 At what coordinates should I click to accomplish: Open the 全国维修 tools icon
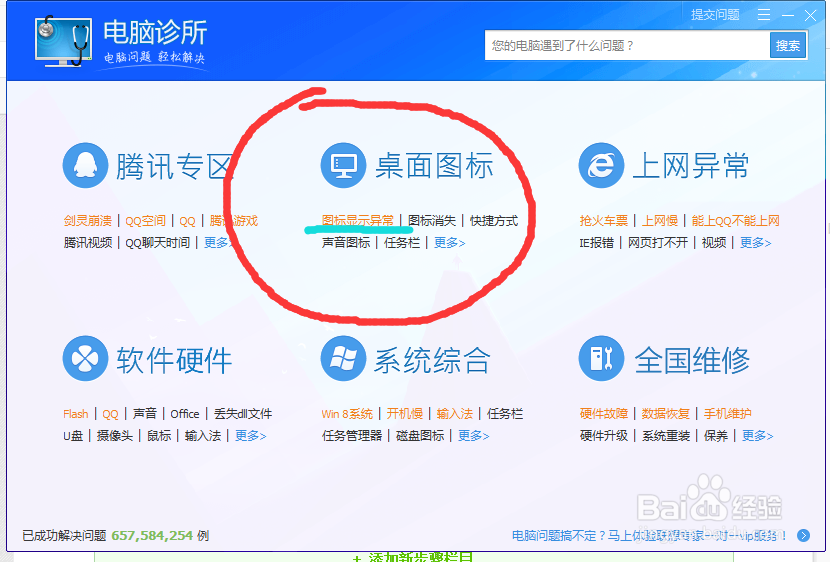pyautogui.click(x=601, y=358)
